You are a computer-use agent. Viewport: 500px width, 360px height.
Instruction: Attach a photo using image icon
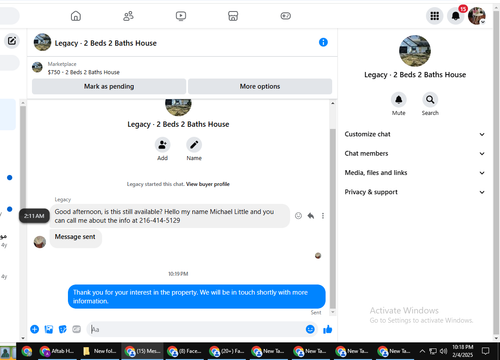(x=49, y=329)
